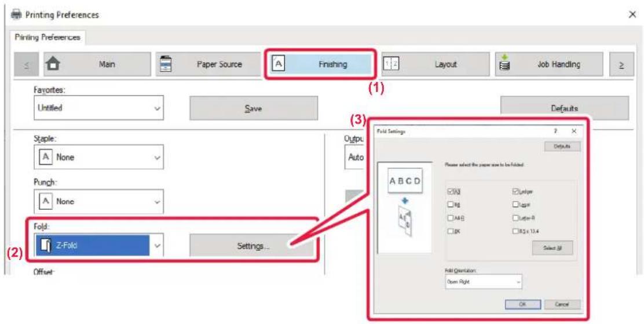Click the Z-Fold paper icon

[46, 246]
